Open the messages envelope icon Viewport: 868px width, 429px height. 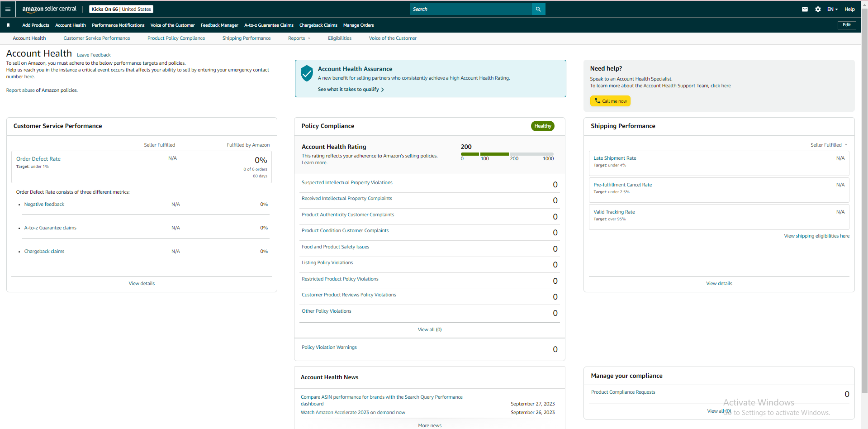click(805, 9)
